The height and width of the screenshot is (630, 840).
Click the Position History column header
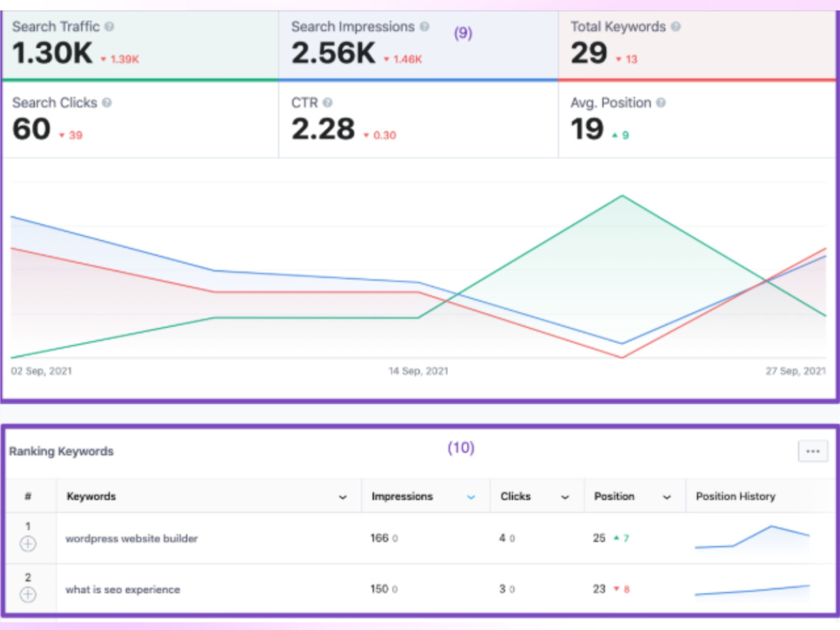point(736,496)
